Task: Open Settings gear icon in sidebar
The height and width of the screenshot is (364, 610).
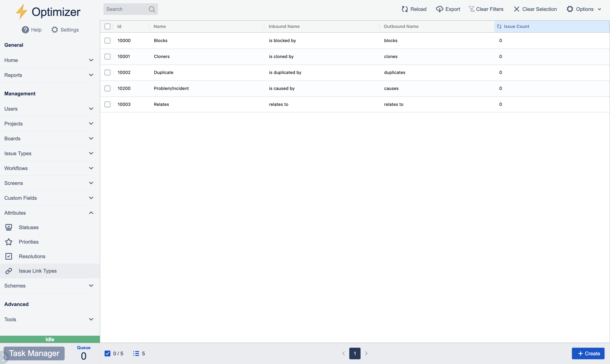Action: (54, 30)
